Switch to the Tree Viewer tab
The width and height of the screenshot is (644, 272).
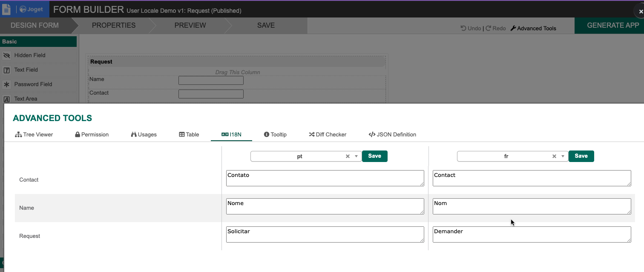pyautogui.click(x=34, y=134)
